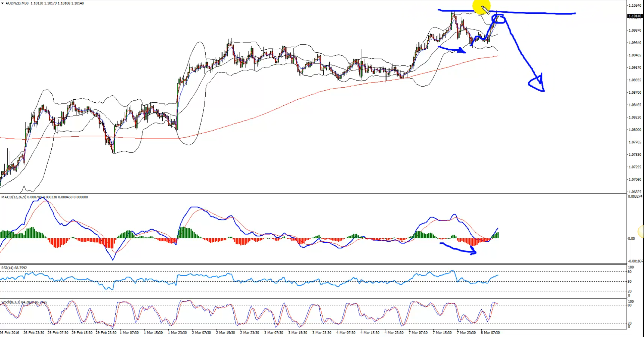The height and width of the screenshot is (337, 644).
Task: Select the MACD(12,26,9) indicator label
Action: (x=13, y=197)
